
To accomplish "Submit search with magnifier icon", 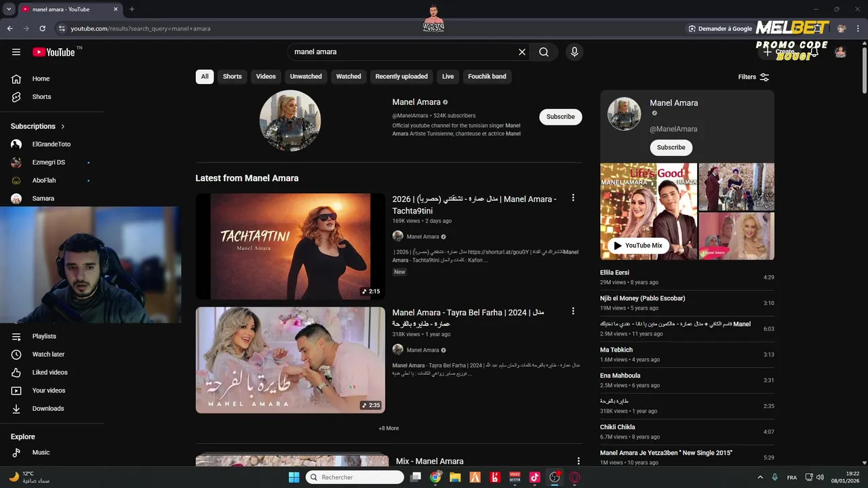I will 544,52.
